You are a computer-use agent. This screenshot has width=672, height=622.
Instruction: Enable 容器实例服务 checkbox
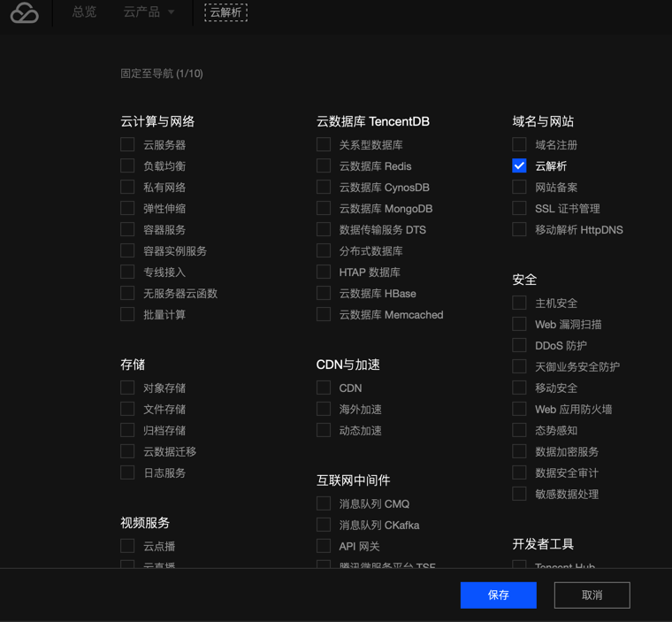pyautogui.click(x=127, y=250)
